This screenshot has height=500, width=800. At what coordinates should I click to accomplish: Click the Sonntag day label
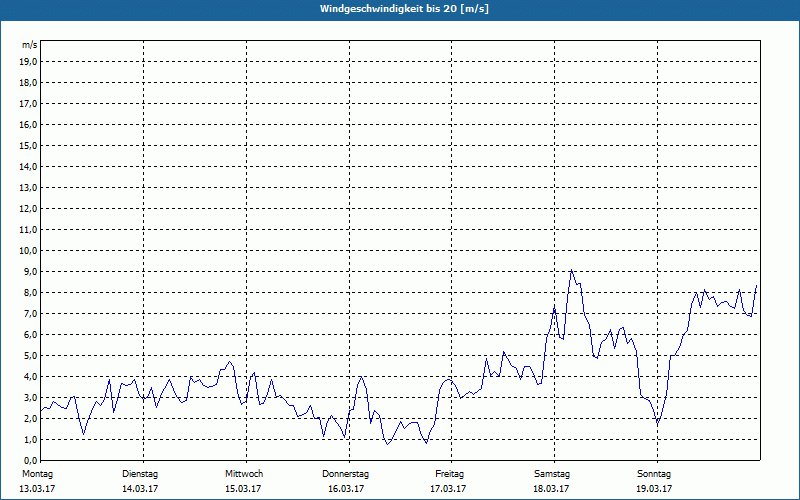click(x=654, y=474)
